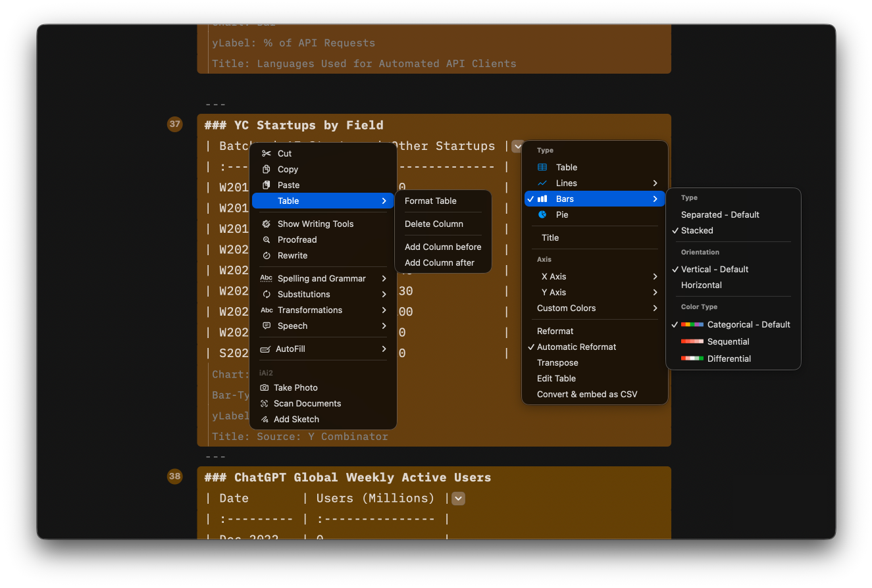Open Show Writing Tools via its icon
872x588 pixels.
[266, 224]
